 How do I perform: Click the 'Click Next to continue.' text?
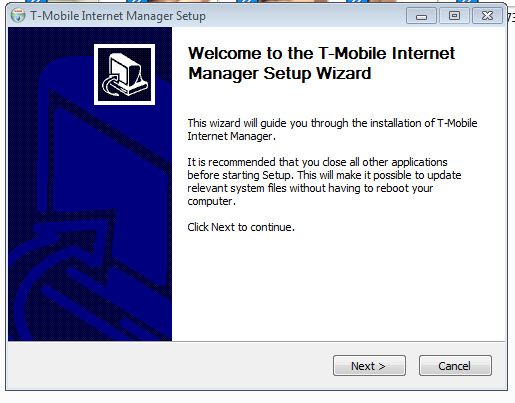pos(241,227)
